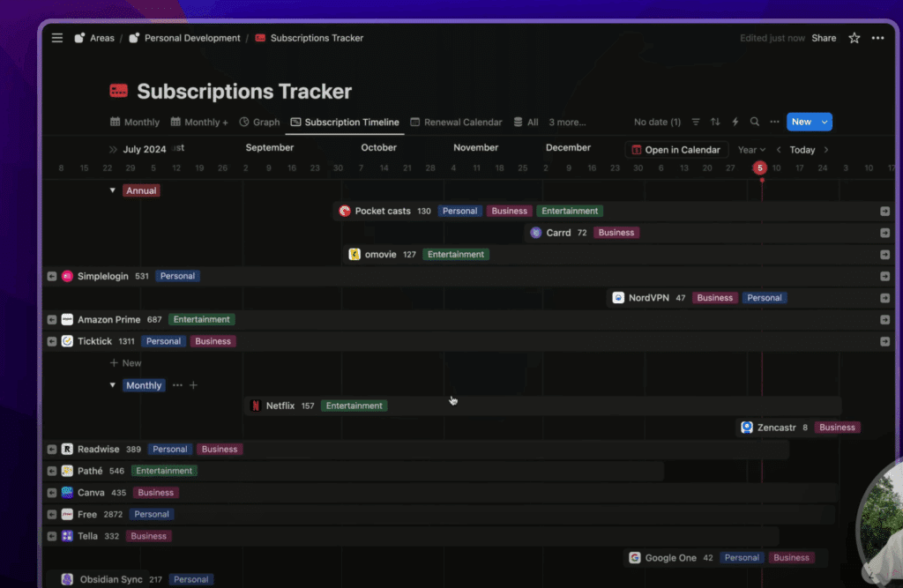Click the Share button
Viewport: 903px width, 588px height.
pyautogui.click(x=824, y=38)
